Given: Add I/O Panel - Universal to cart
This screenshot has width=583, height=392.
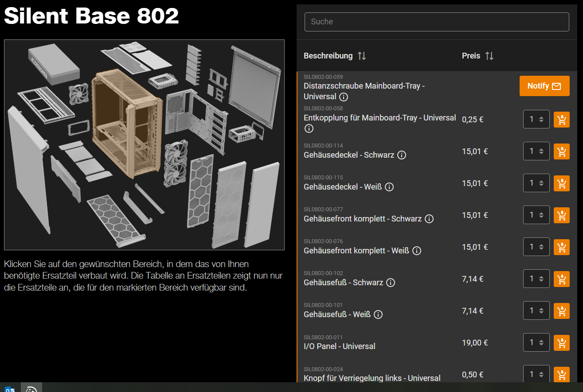Looking at the screenshot, I should (x=562, y=343).
